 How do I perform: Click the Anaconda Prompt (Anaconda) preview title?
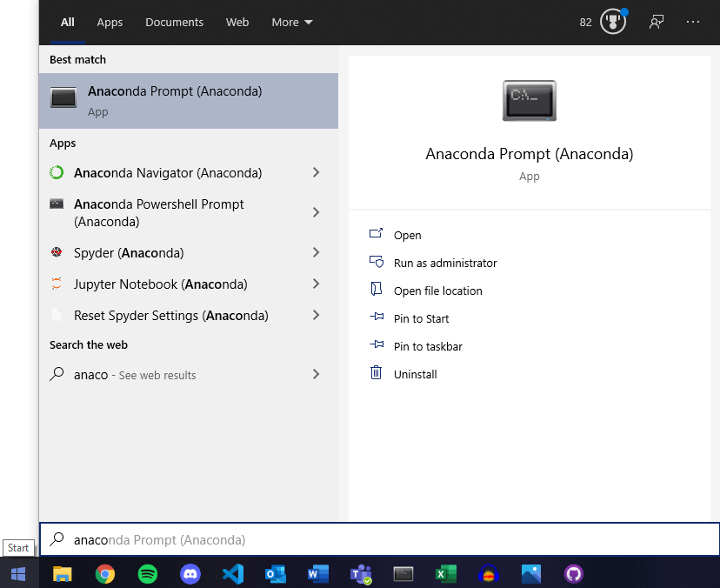[530, 154]
